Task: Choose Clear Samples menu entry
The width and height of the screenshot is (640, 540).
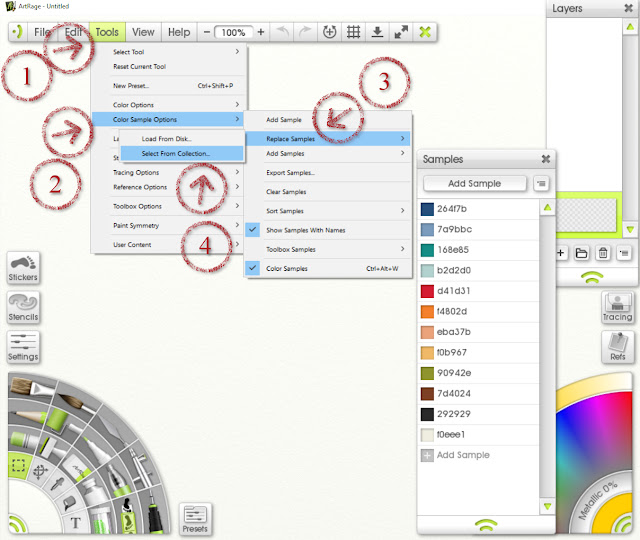Action: (x=328, y=192)
